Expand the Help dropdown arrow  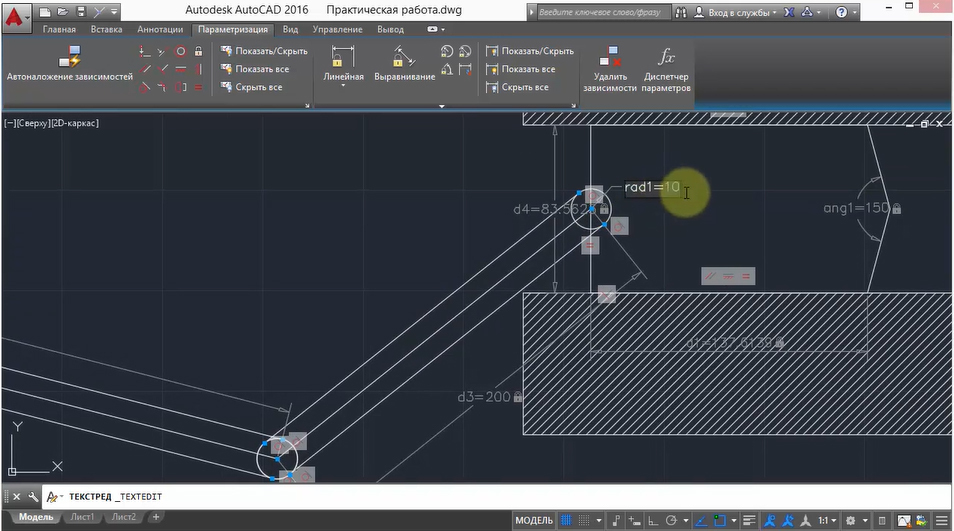click(x=854, y=12)
